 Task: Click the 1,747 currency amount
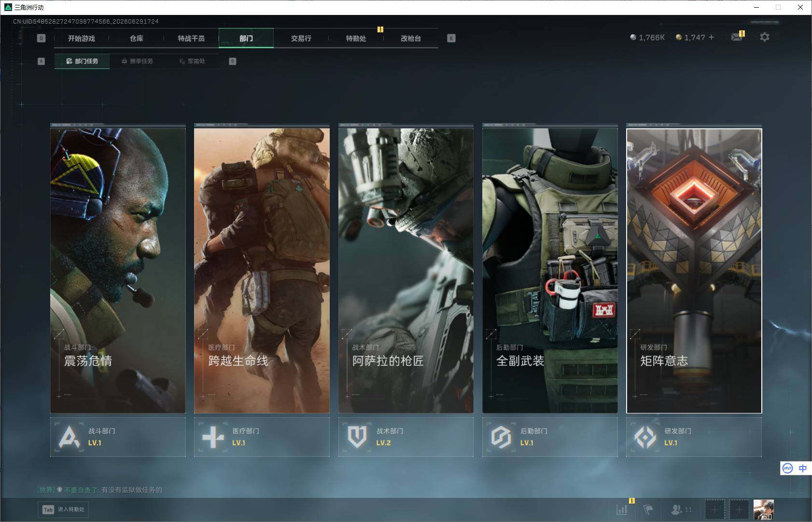click(694, 37)
